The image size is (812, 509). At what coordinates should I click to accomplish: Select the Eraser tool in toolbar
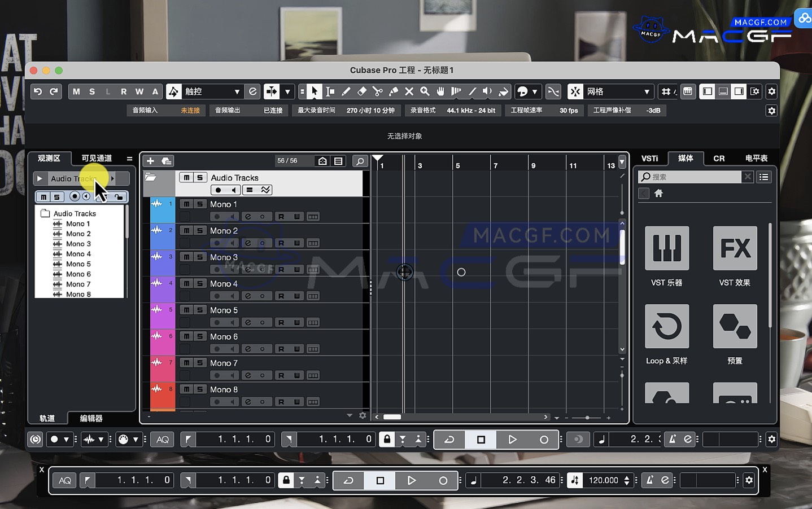coord(362,91)
